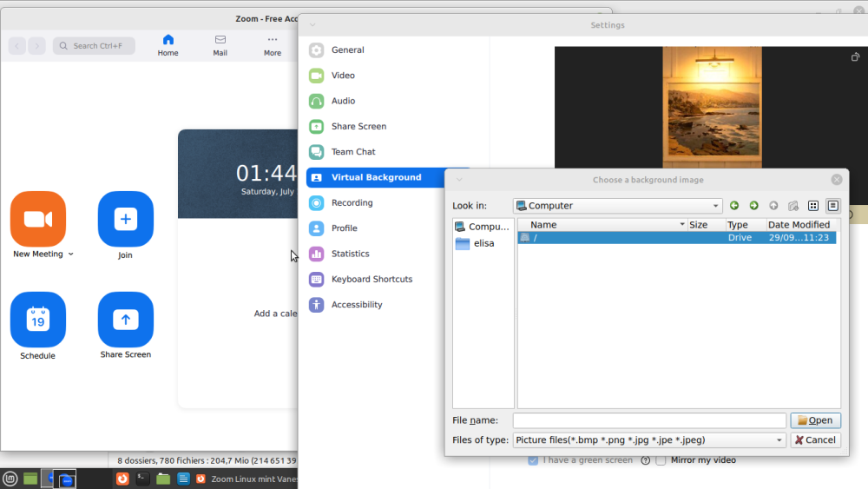This screenshot has height=489, width=868.
Task: Switch file dialog to list view
Action: pos(813,206)
